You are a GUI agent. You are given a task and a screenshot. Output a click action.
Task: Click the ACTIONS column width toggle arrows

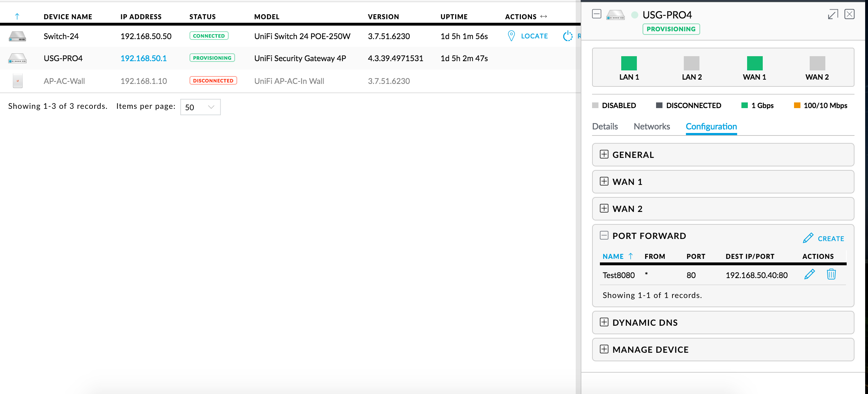tap(543, 16)
